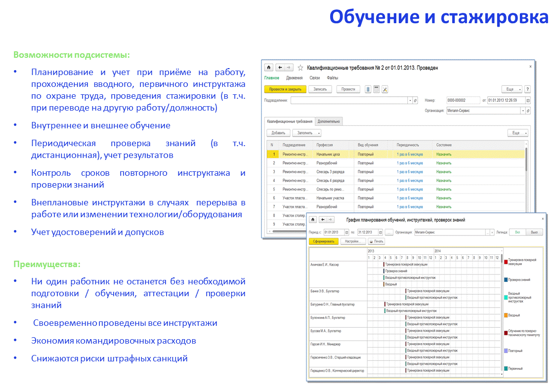Go back in the График планирования window
The image size is (555, 392).
323,220
